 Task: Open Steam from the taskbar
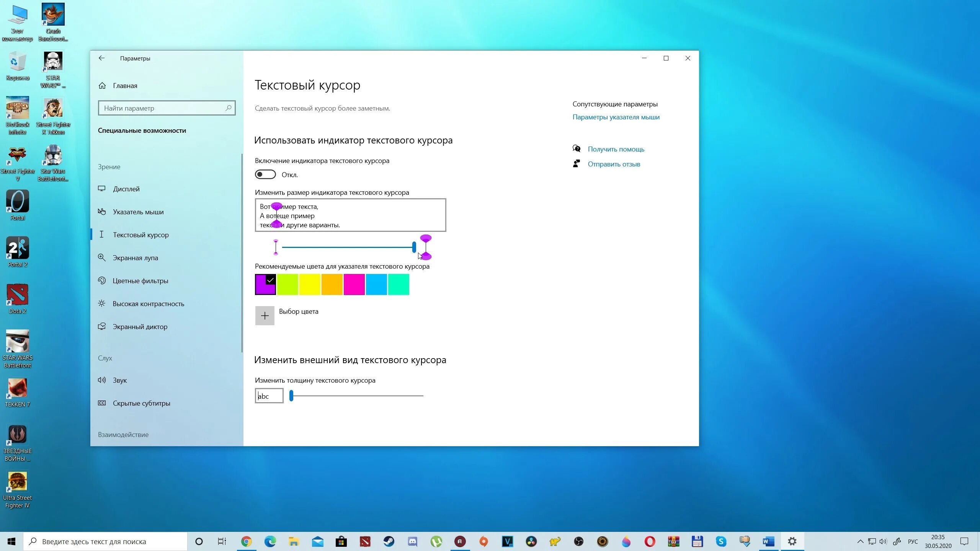point(390,541)
